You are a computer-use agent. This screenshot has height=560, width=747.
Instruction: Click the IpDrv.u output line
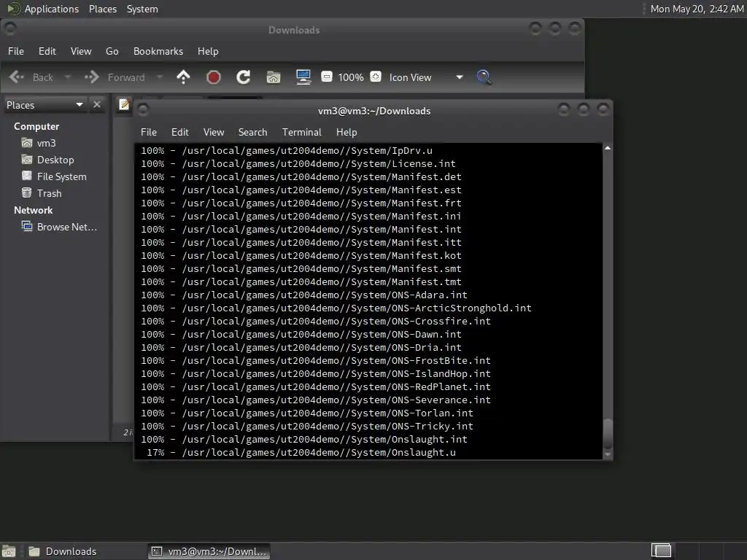[x=287, y=150]
